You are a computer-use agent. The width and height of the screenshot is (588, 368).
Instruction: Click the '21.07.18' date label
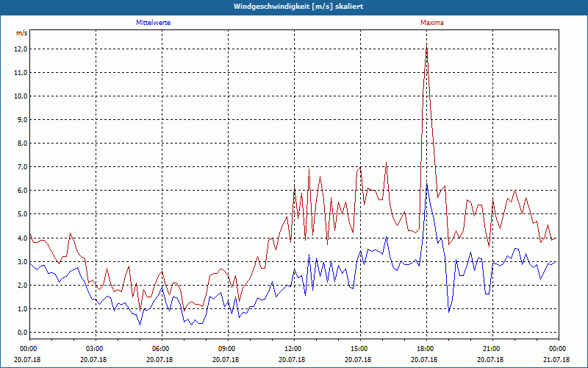[x=556, y=360]
